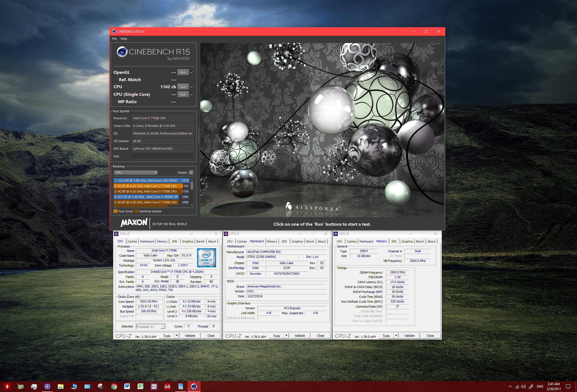The image size is (577, 392).
Task: Click the ranking list scrollbar thumb
Action: (192, 186)
